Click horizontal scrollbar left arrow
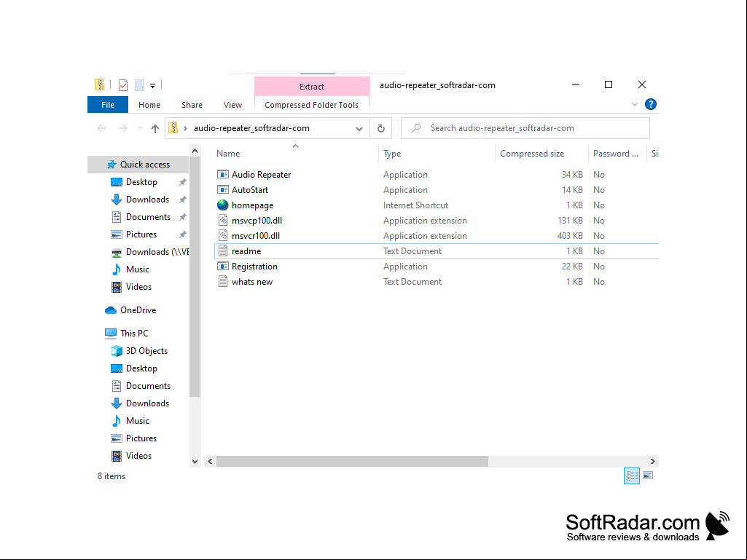Viewport: 747px width, 560px height. coord(210,462)
